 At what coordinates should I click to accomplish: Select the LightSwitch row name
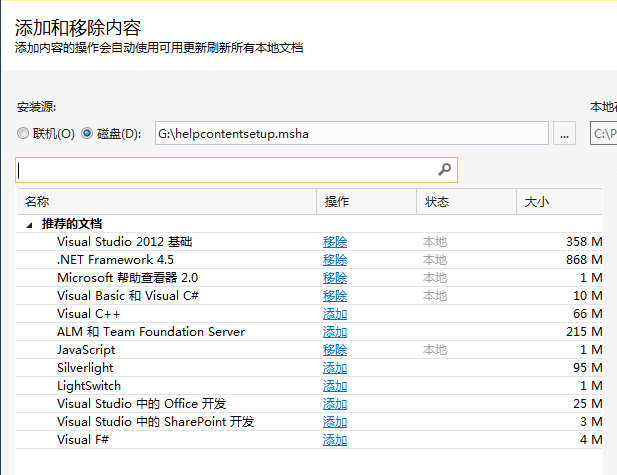click(x=89, y=386)
